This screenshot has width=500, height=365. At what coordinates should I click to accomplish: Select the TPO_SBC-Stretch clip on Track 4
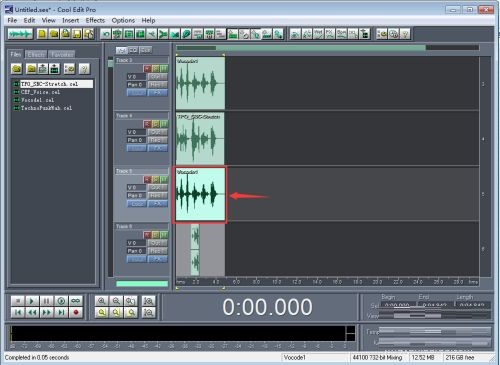(200, 138)
